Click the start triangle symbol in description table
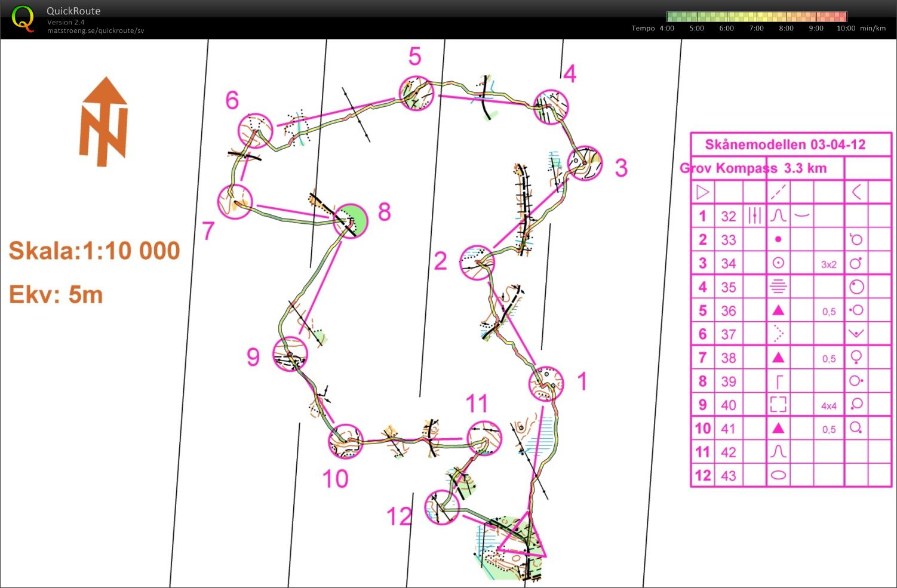The height and width of the screenshot is (588, 897). tap(702, 192)
